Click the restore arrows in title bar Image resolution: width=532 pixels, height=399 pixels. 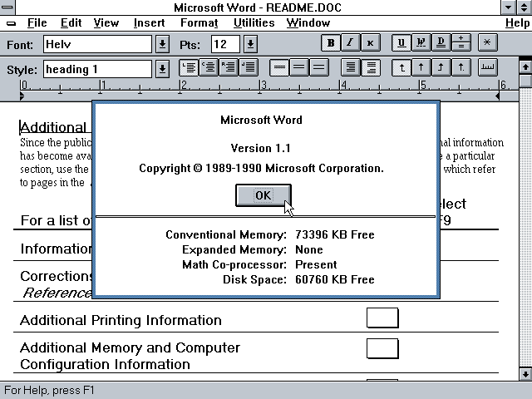[524, 7]
